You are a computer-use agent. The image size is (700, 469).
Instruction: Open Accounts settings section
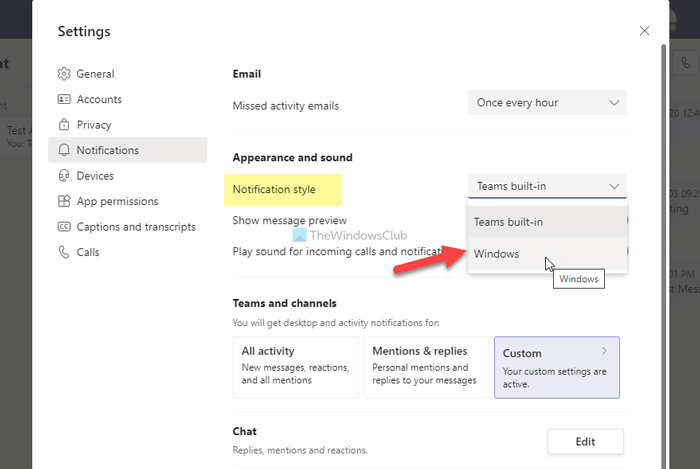[99, 99]
